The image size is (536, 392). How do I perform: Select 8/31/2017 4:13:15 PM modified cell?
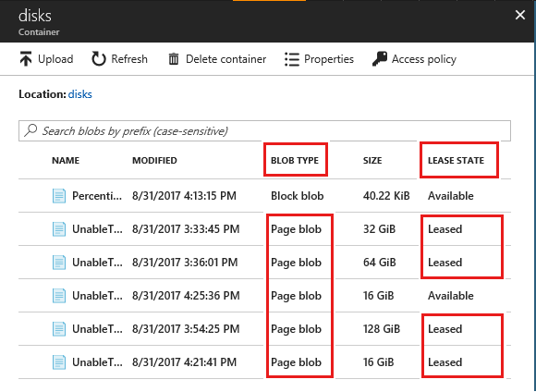point(184,196)
